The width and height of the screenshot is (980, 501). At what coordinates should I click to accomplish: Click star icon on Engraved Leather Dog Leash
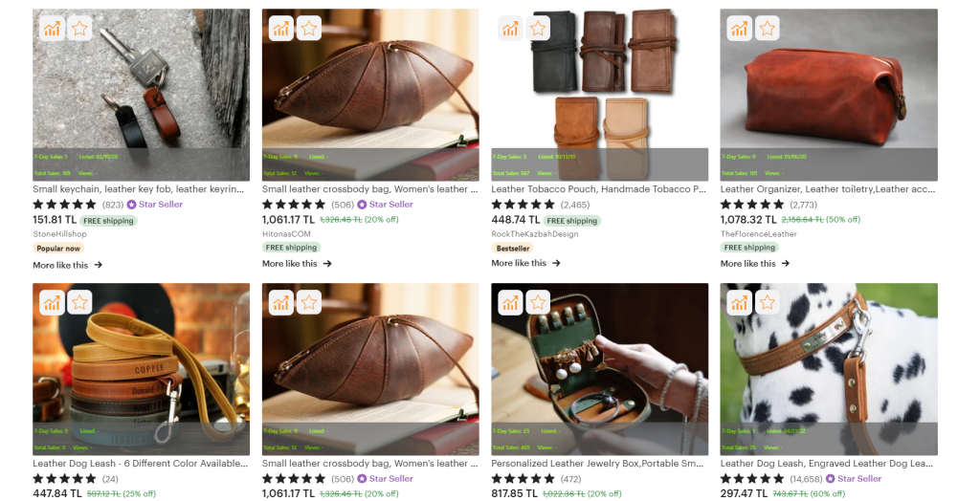pos(768,302)
